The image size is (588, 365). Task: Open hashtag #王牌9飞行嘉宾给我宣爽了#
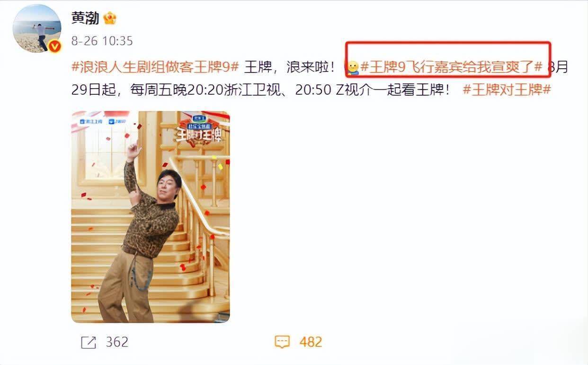pos(451,67)
